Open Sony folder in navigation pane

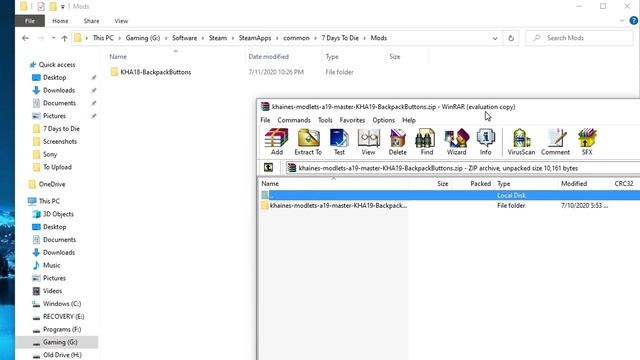tap(50, 154)
